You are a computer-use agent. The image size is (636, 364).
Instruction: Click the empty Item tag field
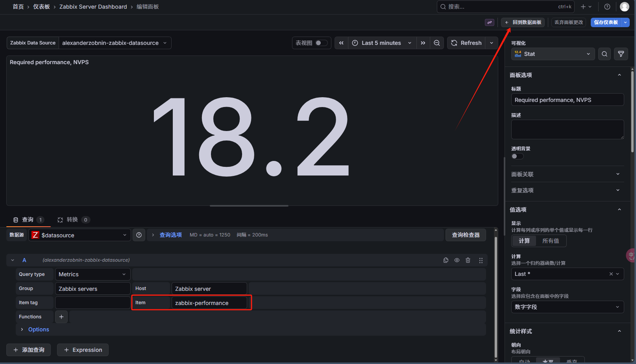click(92, 303)
